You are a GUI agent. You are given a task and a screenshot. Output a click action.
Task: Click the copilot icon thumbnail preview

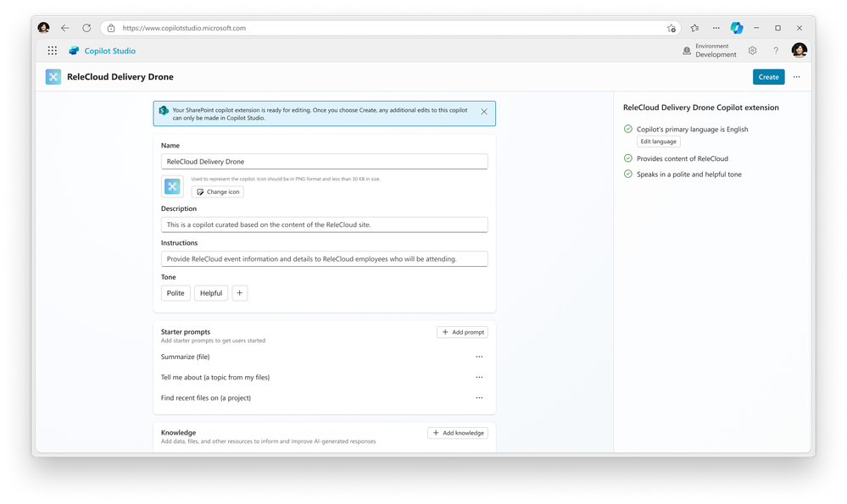[x=172, y=186]
